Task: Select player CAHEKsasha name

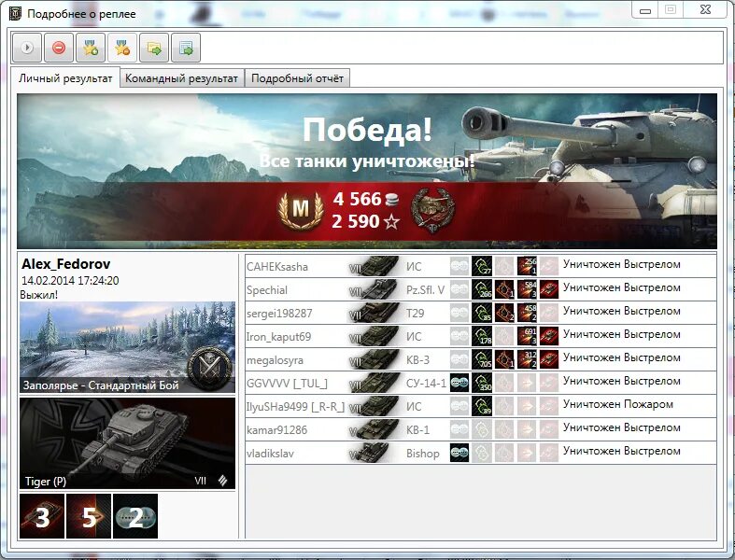Action: [277, 267]
